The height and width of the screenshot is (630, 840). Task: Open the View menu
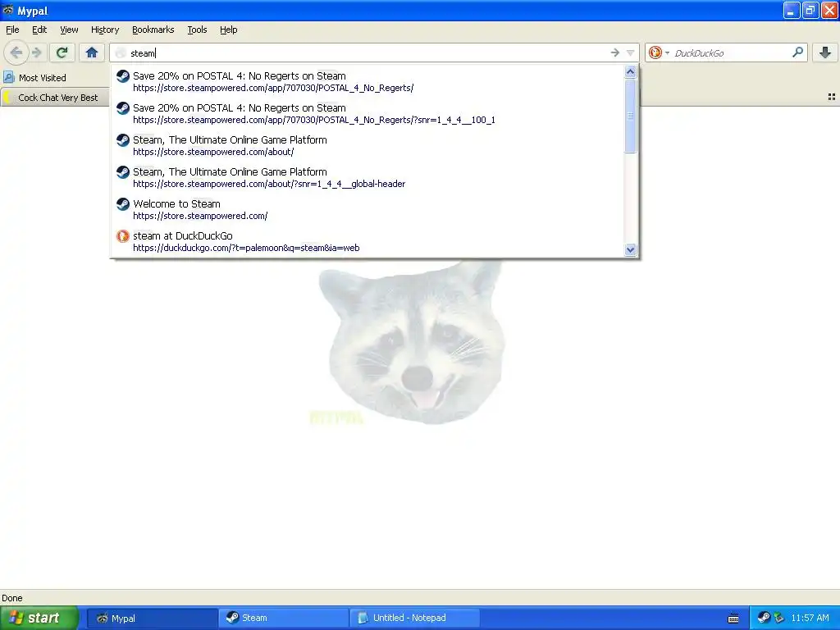[x=69, y=30]
